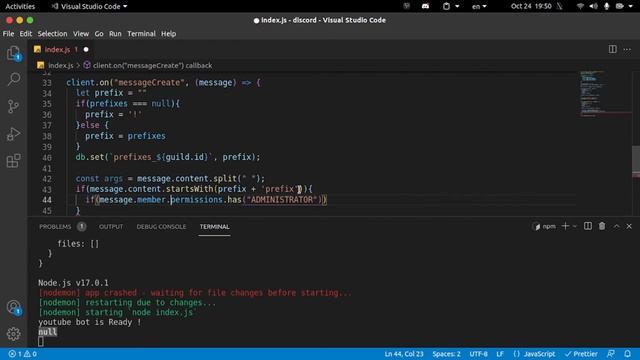Open the Manage gear settings icon
The height and width of the screenshot is (360, 640).
(13, 334)
